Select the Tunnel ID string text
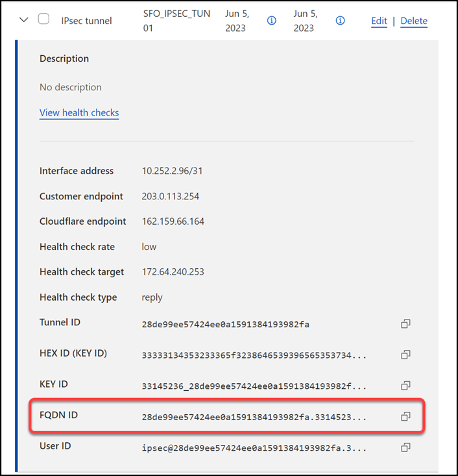Viewport: 458px width, 476px height. point(225,324)
